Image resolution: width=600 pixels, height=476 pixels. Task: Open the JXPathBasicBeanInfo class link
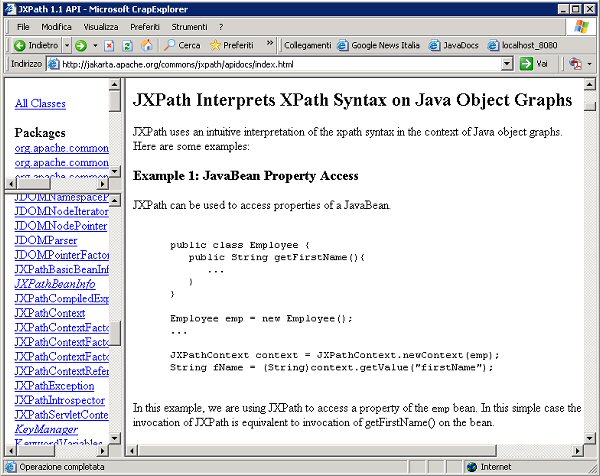[62, 269]
